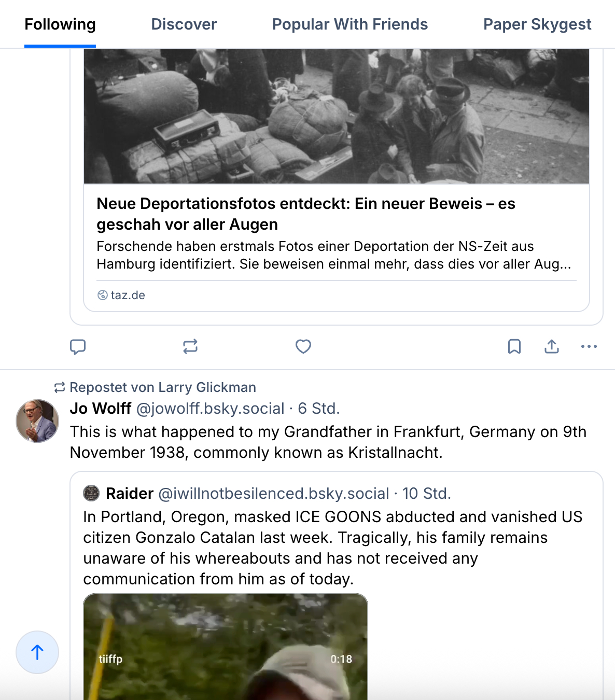
Task: Open the three-dot more options menu
Action: click(x=589, y=346)
